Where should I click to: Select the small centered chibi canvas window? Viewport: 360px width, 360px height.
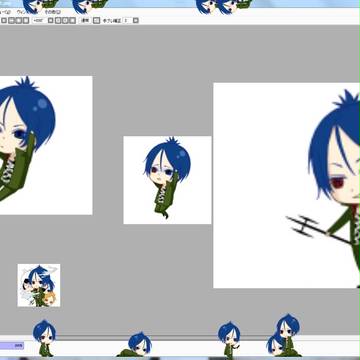[167, 180]
